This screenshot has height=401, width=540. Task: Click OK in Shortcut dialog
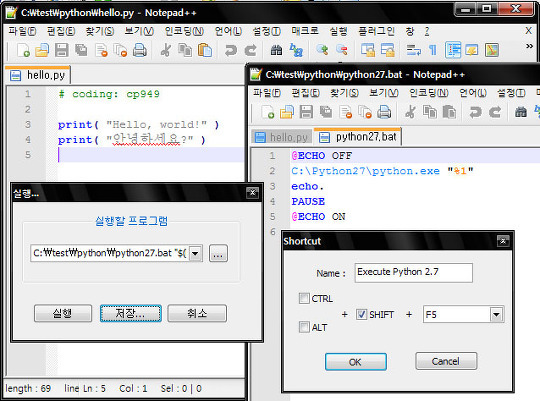coord(355,362)
